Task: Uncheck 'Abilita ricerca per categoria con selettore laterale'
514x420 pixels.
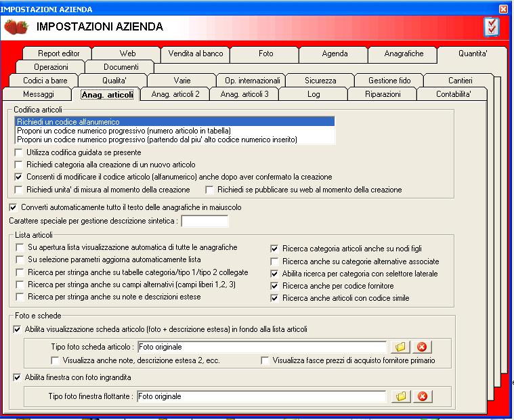Action: 274,274
